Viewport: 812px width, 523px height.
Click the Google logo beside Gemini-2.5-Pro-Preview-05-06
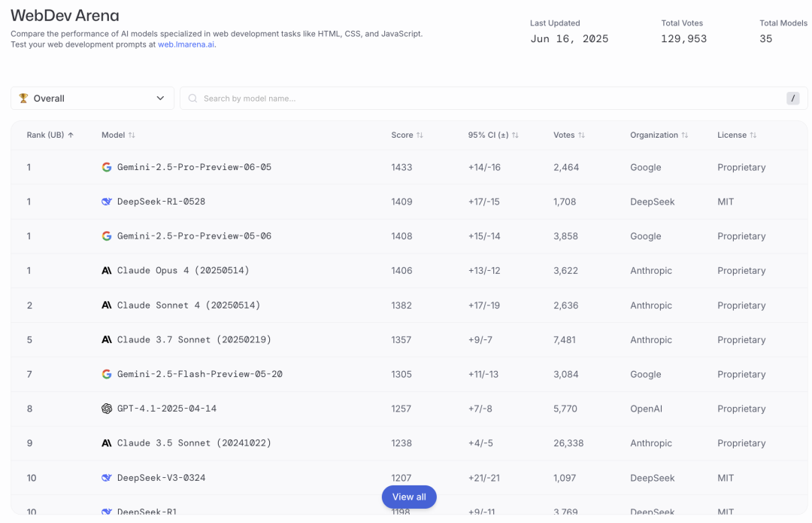[x=107, y=236]
